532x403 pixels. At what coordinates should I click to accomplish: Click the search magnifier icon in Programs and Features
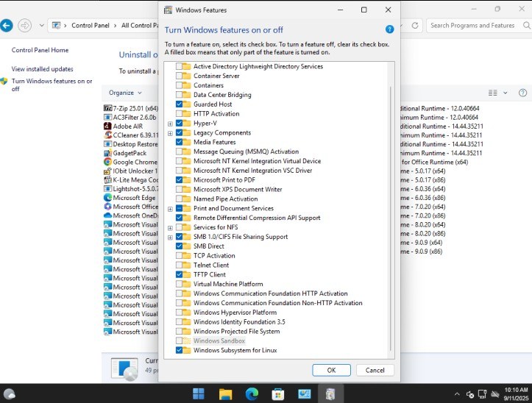click(527, 26)
